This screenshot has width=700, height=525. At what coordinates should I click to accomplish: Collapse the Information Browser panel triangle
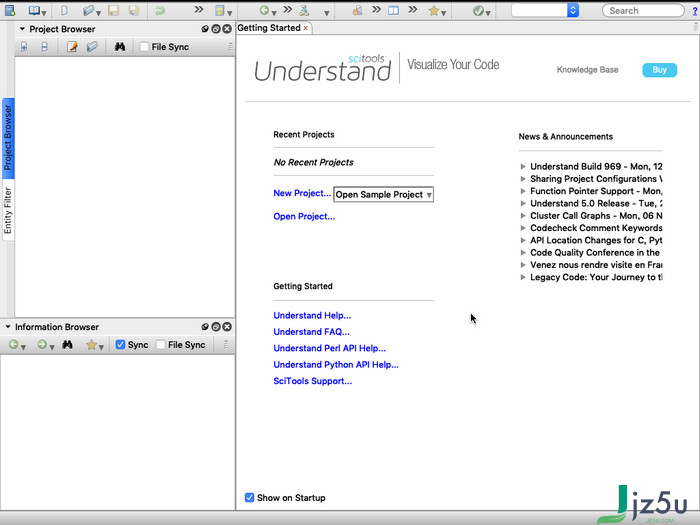8,327
